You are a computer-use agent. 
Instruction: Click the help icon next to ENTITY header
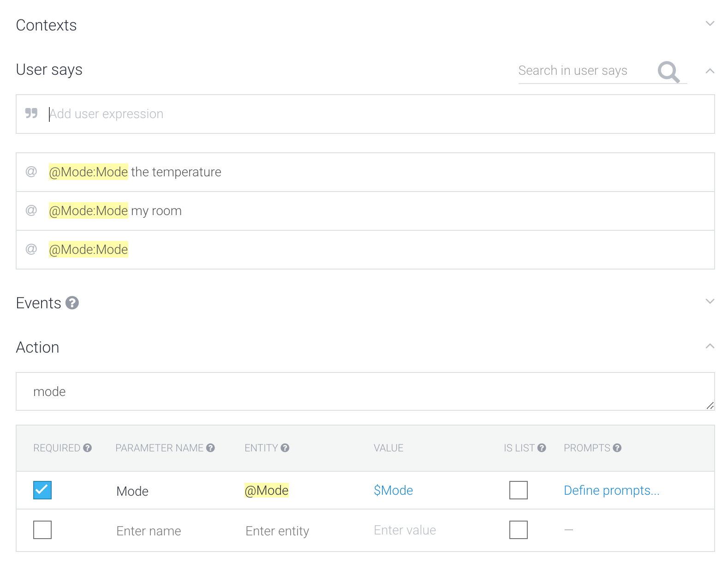tap(285, 448)
